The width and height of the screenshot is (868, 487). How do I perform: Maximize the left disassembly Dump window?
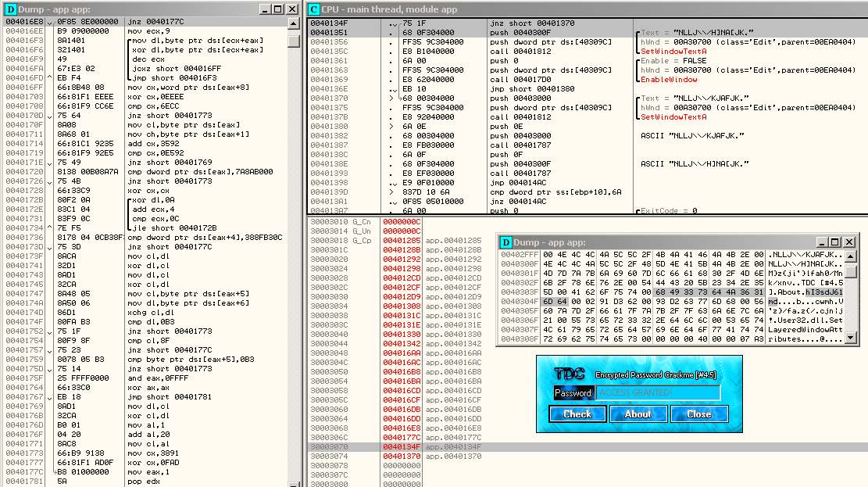277,9
